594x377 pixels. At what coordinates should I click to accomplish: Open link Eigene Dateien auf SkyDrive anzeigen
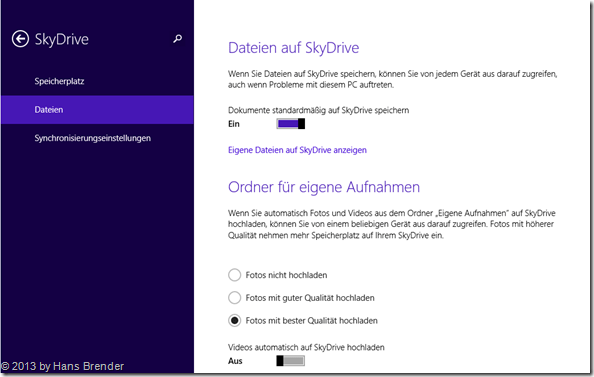tap(297, 150)
